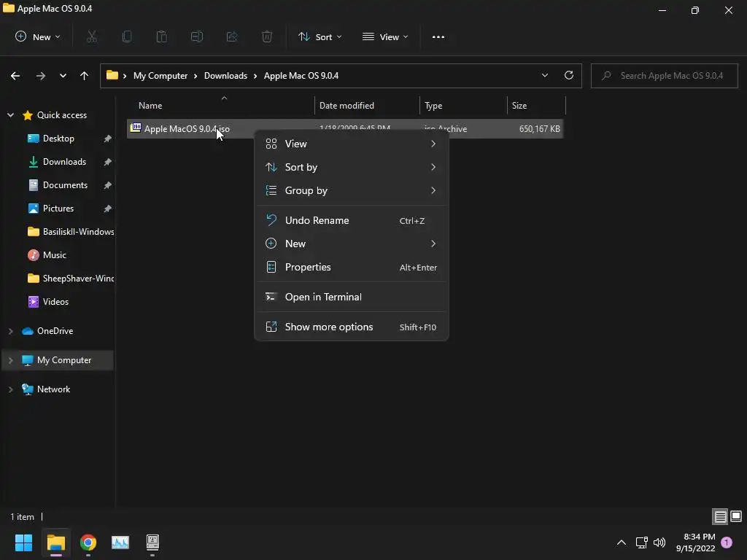The width and height of the screenshot is (747, 560).
Task: Click My Computer in the address breadcrumb
Action: coord(160,76)
